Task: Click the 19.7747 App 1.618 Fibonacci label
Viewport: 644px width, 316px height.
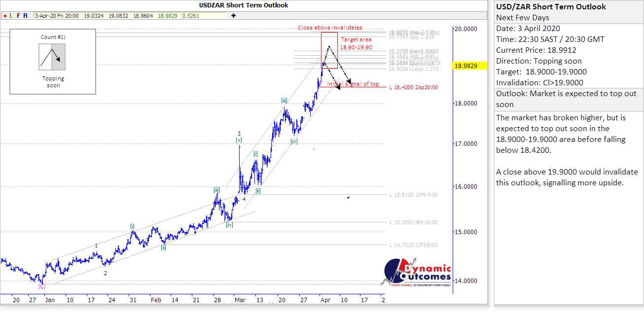Action: (x=412, y=37)
